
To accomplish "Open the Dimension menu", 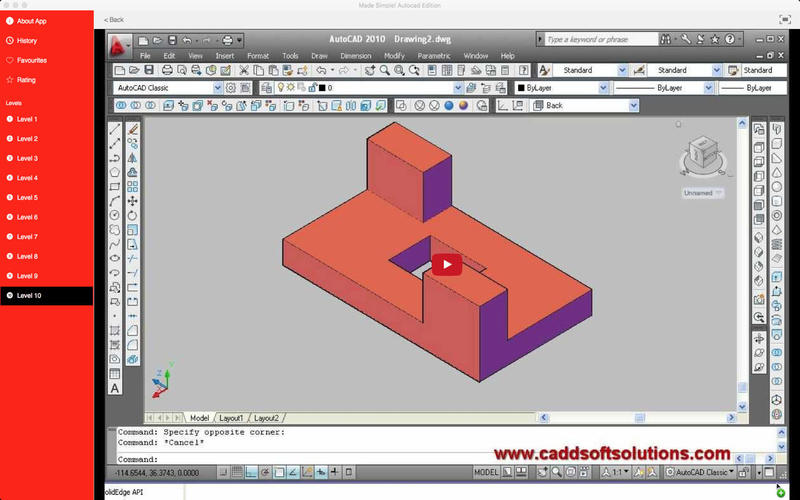I will tap(355, 56).
